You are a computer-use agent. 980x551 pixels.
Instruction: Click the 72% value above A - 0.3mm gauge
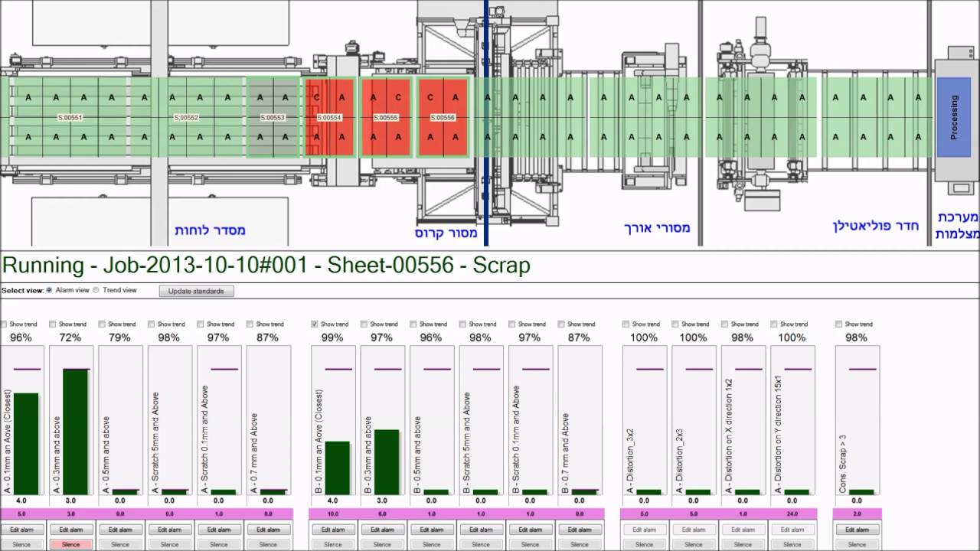pos(70,337)
